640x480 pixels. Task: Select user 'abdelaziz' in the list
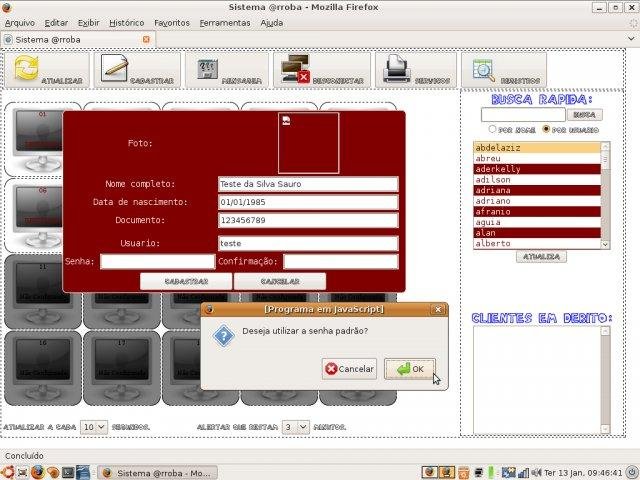click(x=537, y=148)
